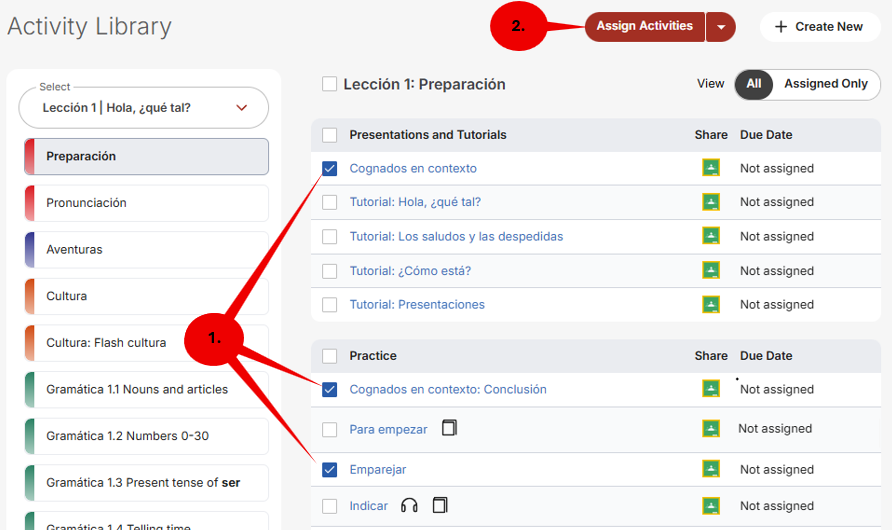Viewport: 892px width, 530px height.
Task: Click the share icon for Tutorial: Hola, ¿qué tal?
Action: pyautogui.click(x=711, y=202)
